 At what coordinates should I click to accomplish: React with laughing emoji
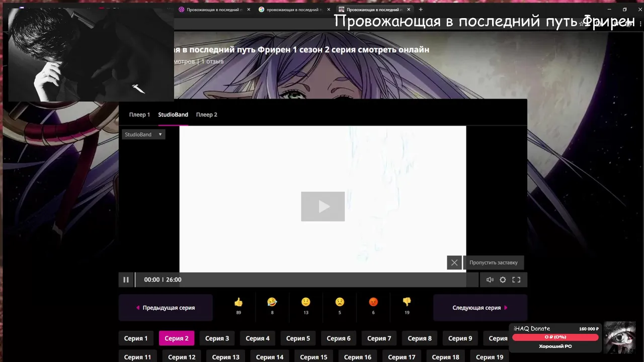[x=272, y=302]
